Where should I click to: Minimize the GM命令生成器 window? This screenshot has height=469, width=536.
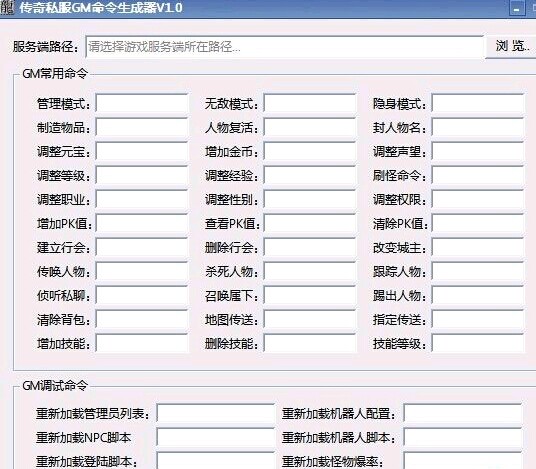coord(517,8)
